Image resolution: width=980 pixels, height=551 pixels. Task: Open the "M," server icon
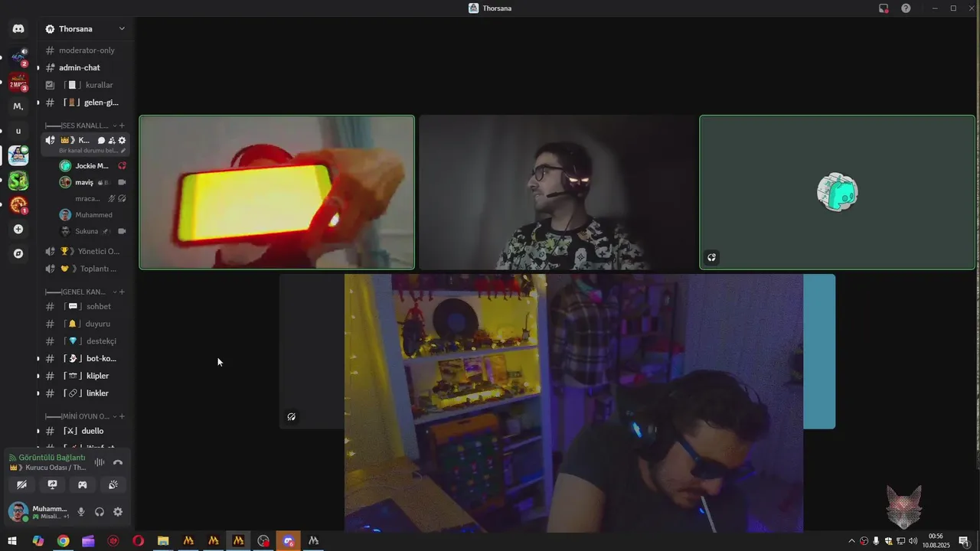click(x=18, y=106)
